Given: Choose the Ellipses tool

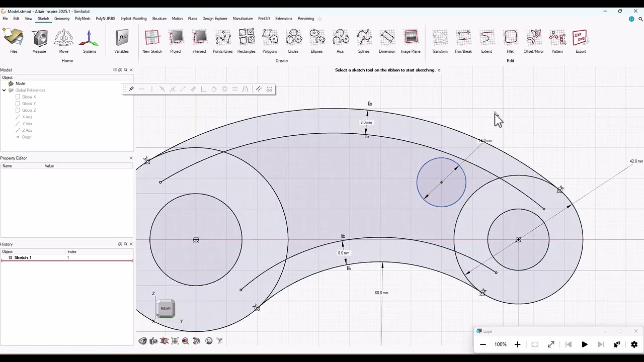Looking at the screenshot, I should tap(316, 38).
